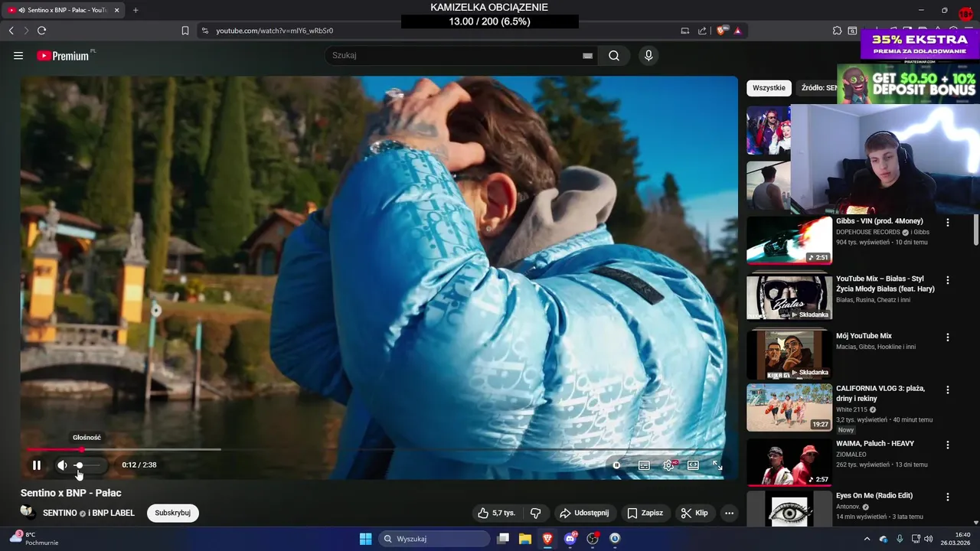Open WAIMA, Paluch - HEAVY title
980x551 pixels.
click(x=875, y=443)
